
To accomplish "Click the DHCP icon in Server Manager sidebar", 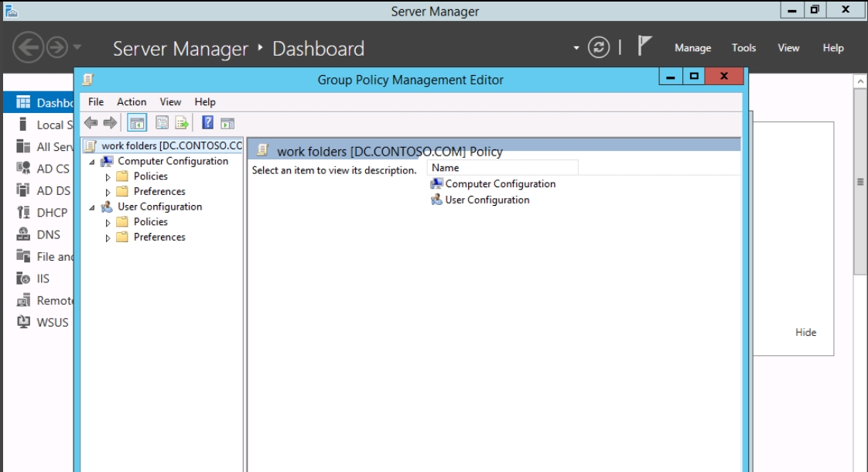I will pyautogui.click(x=23, y=212).
